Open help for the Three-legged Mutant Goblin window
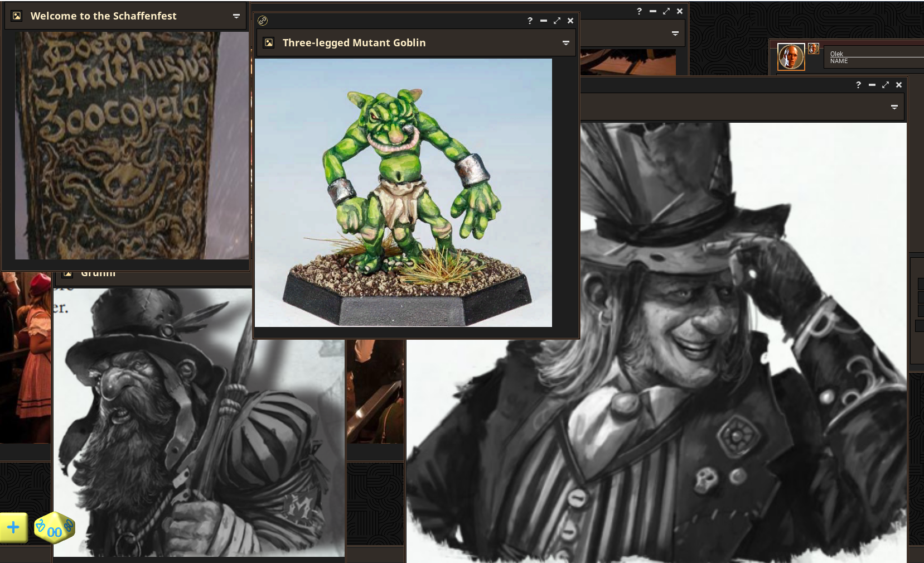924x563 pixels. coord(530,21)
